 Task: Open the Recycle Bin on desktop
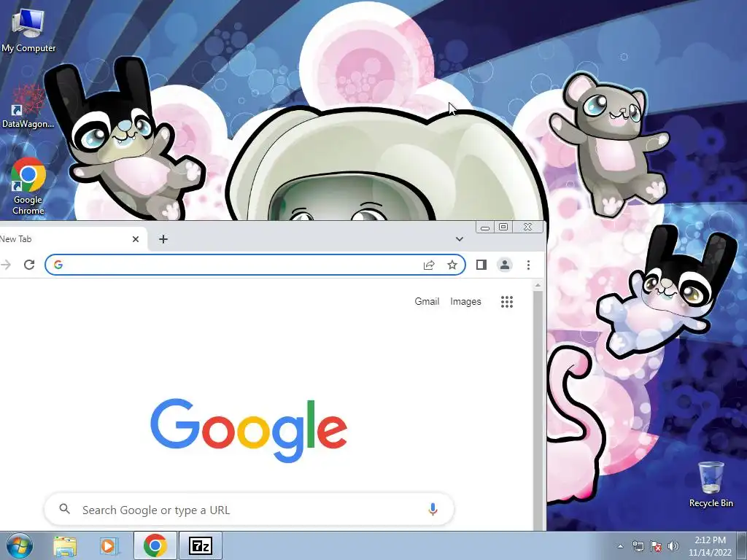click(711, 485)
